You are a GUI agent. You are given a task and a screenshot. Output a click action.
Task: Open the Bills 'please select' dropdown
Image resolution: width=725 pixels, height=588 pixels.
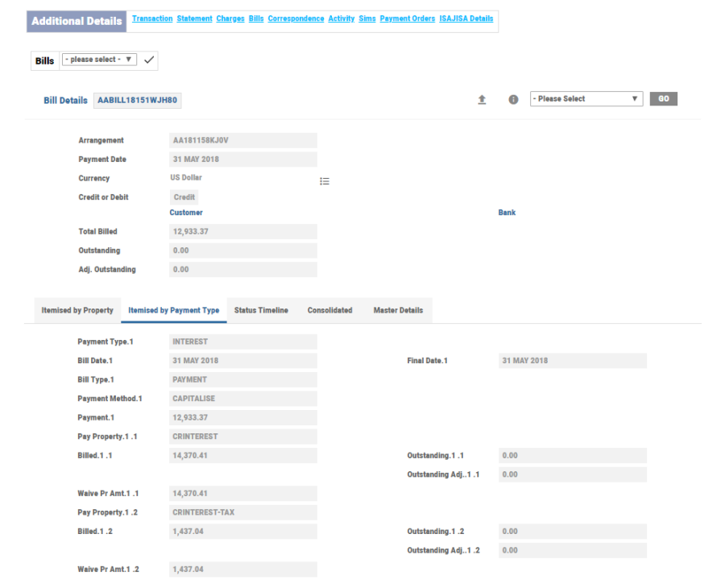click(99, 60)
